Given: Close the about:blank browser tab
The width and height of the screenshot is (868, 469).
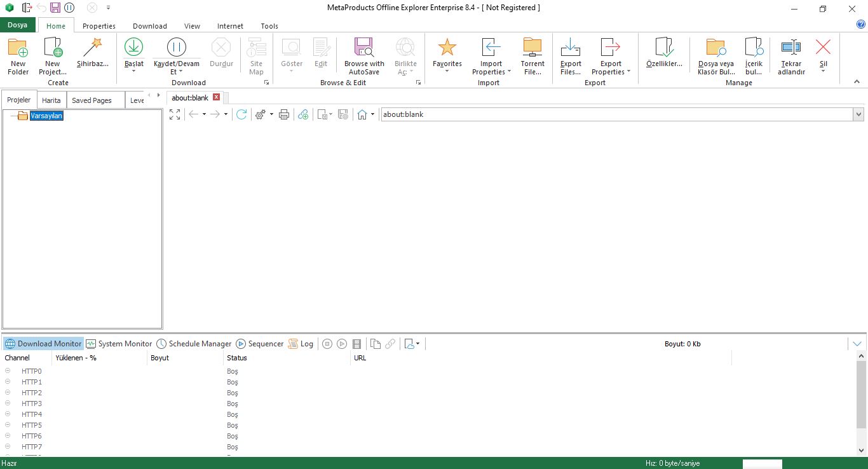Looking at the screenshot, I should coord(216,97).
